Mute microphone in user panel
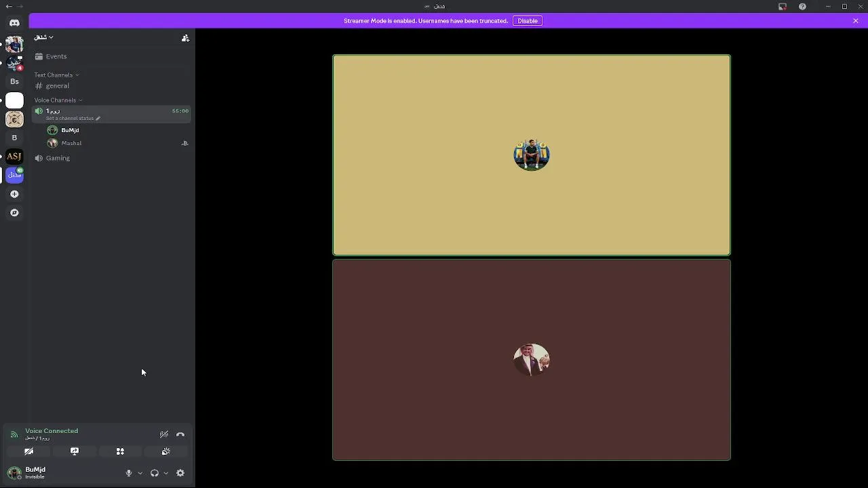 [x=129, y=473]
